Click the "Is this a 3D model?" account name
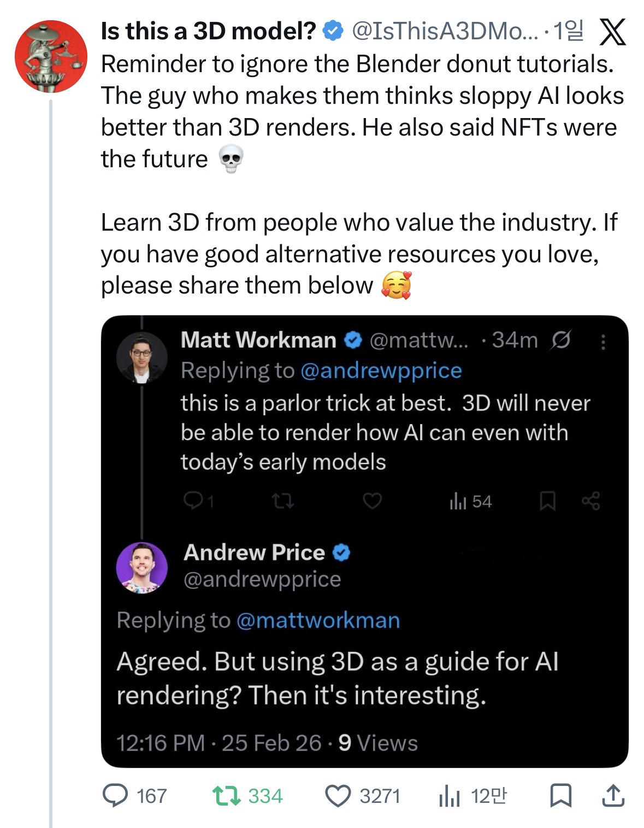The height and width of the screenshot is (828, 644). 209,32
